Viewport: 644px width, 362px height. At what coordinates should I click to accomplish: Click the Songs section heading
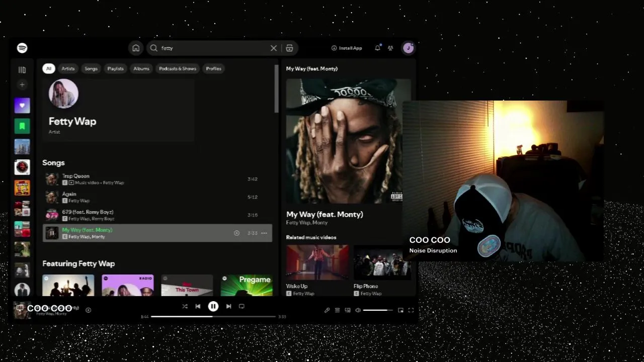point(53,162)
